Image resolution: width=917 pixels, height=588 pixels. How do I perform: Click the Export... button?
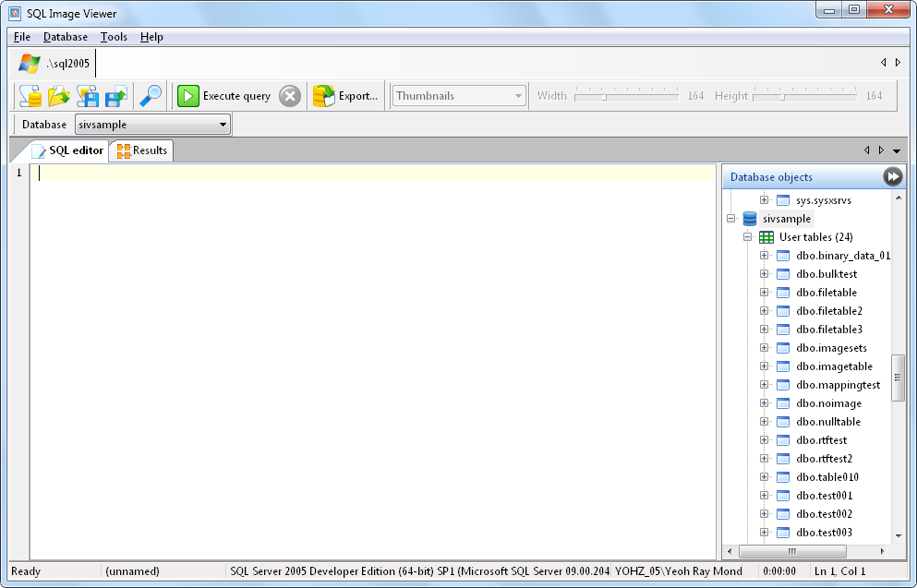346,96
